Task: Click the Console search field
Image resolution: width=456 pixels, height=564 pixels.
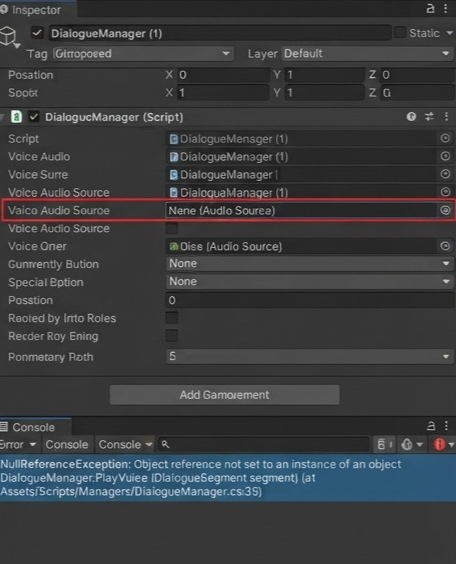Action: (x=264, y=445)
